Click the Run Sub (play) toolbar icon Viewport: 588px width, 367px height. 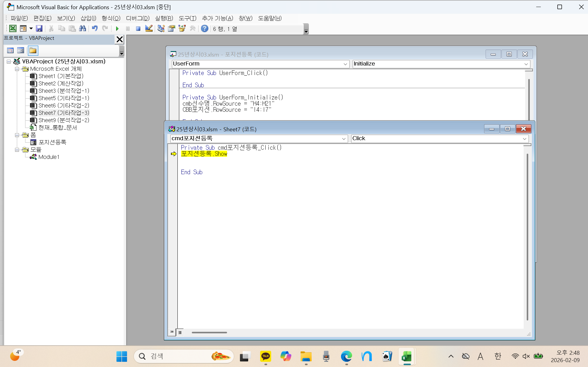tap(117, 29)
